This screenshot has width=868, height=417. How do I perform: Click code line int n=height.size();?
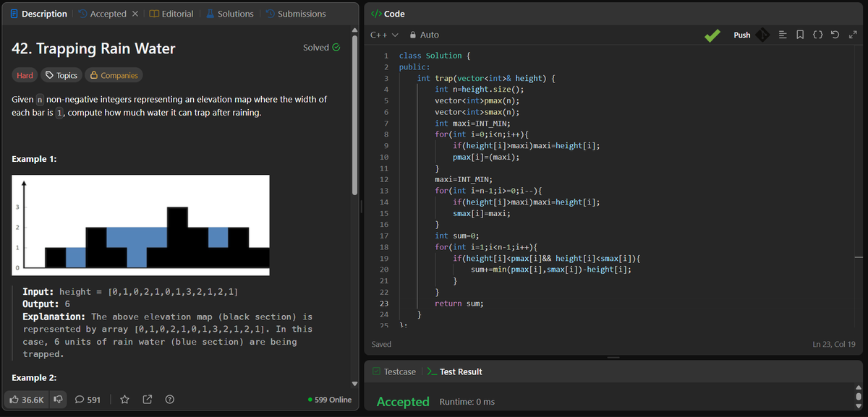478,90
